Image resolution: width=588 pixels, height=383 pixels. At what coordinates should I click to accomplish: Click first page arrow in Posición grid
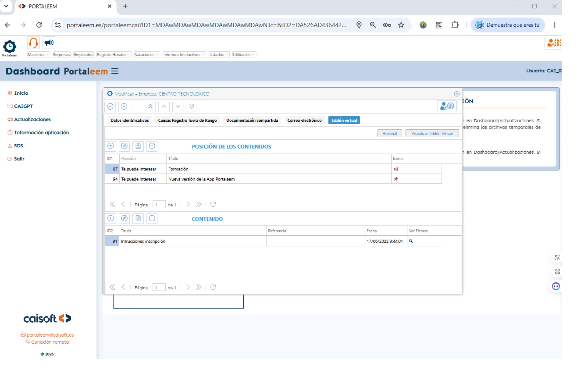[x=112, y=204]
